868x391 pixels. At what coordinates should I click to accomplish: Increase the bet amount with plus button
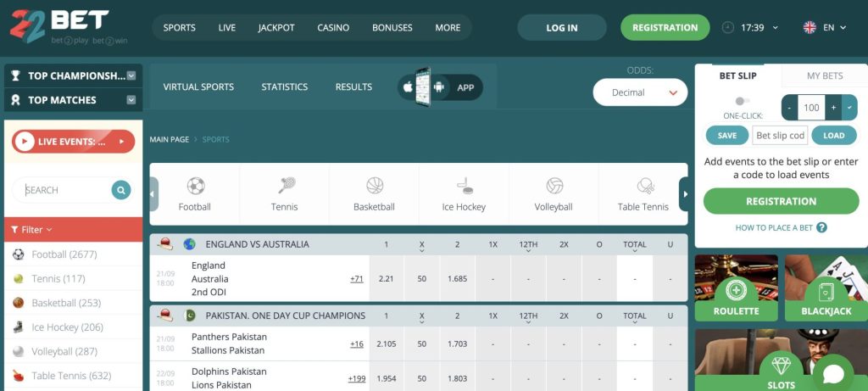(833, 108)
